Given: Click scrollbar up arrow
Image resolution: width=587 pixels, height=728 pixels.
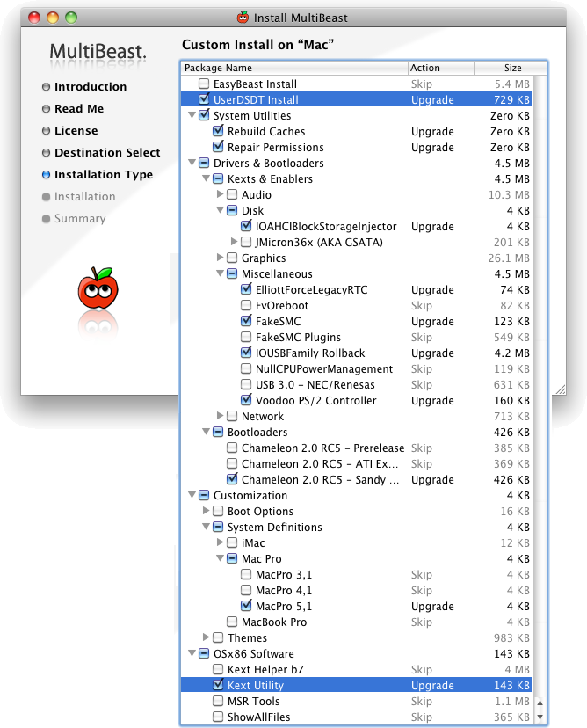Looking at the screenshot, I should tap(540, 703).
